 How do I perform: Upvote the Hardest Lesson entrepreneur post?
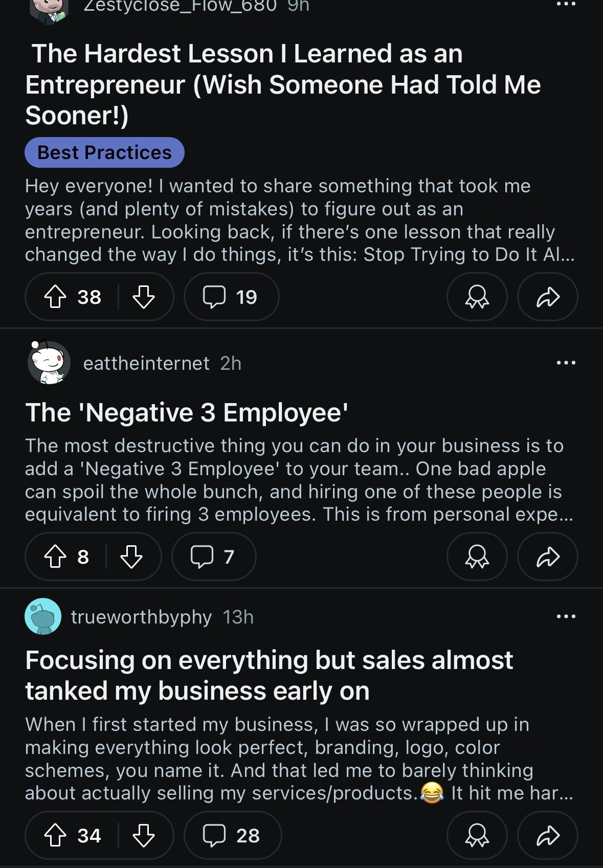coord(55,297)
